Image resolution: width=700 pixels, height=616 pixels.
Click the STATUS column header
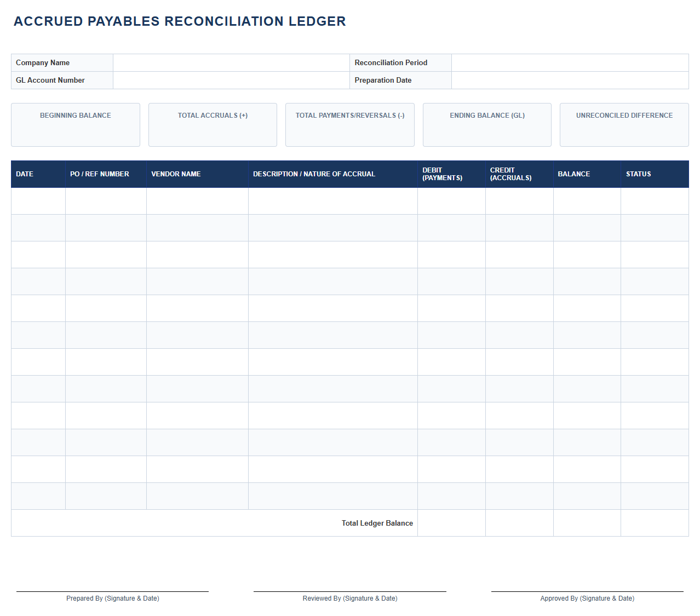point(655,174)
